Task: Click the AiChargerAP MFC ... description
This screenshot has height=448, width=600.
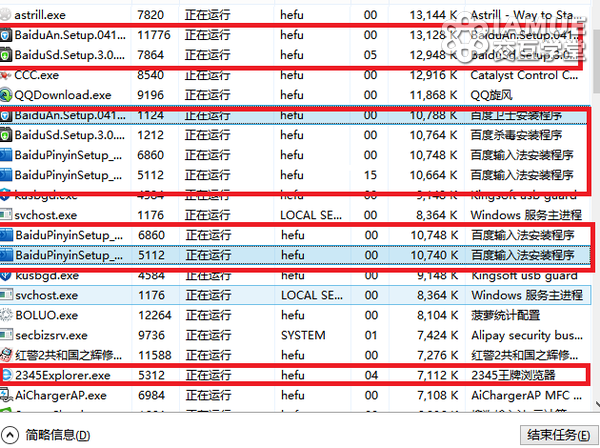Action: pyautogui.click(x=527, y=395)
